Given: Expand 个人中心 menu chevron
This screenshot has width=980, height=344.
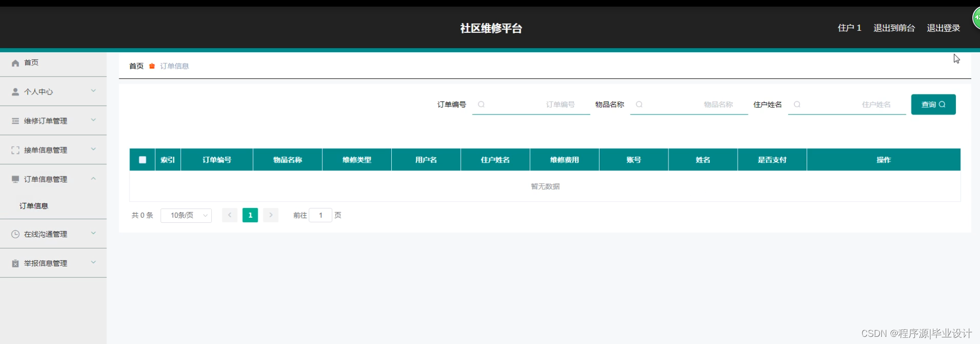Looking at the screenshot, I should (94, 91).
